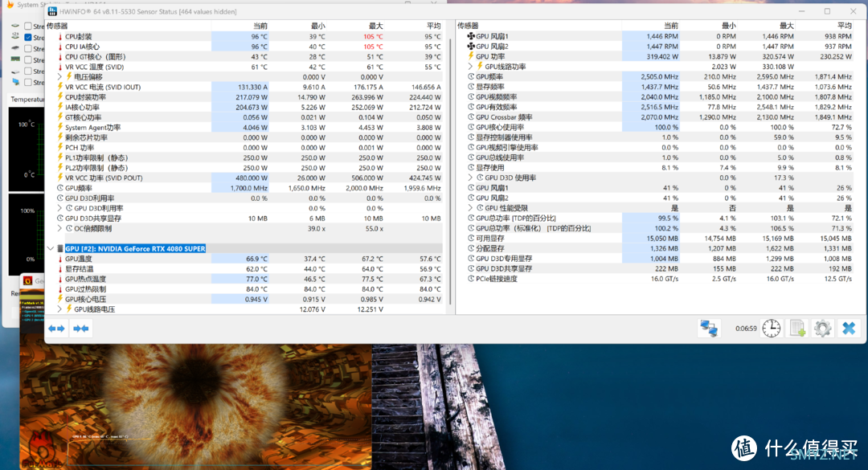Screen dimensions: 868x470
Task: Select the System Agent功率 row label
Action: 92,127
